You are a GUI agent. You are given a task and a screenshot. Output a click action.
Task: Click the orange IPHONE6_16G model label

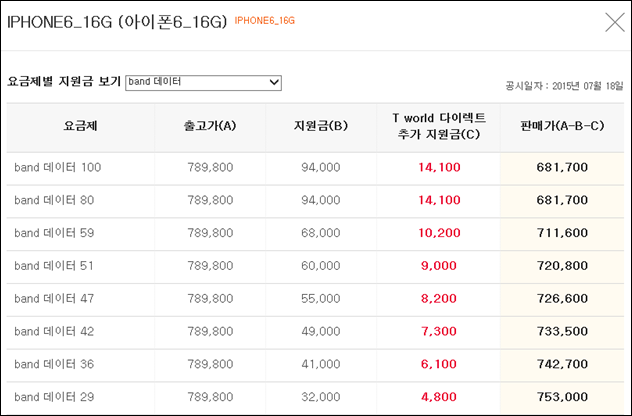(264, 21)
